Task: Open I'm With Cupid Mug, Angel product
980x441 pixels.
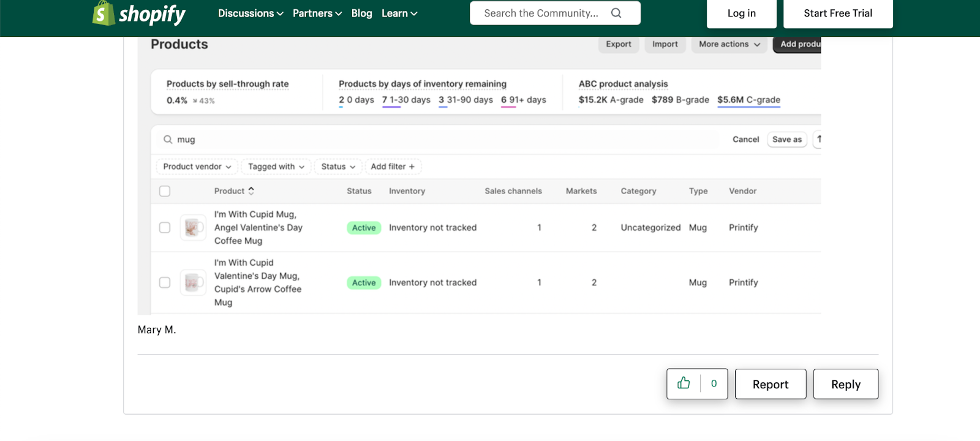Action: 258,227
